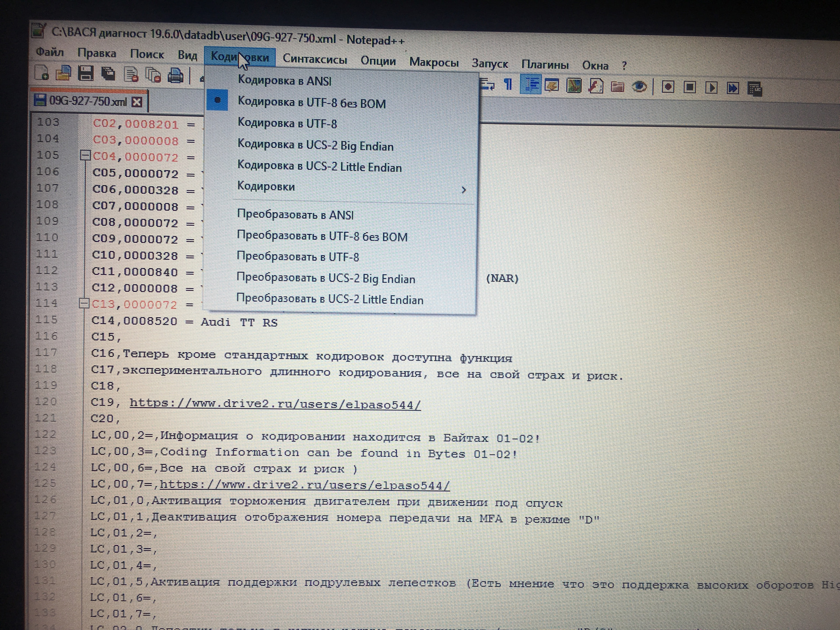Click line 'LC,01,1,Деактивация отображения номера передачи'
This screenshot has width=840, height=630.
(x=345, y=518)
